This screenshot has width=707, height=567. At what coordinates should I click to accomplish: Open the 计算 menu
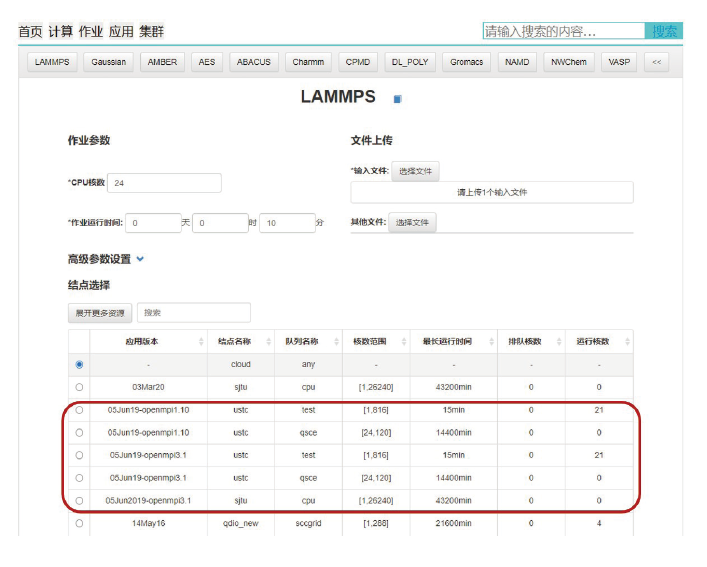tap(60, 32)
